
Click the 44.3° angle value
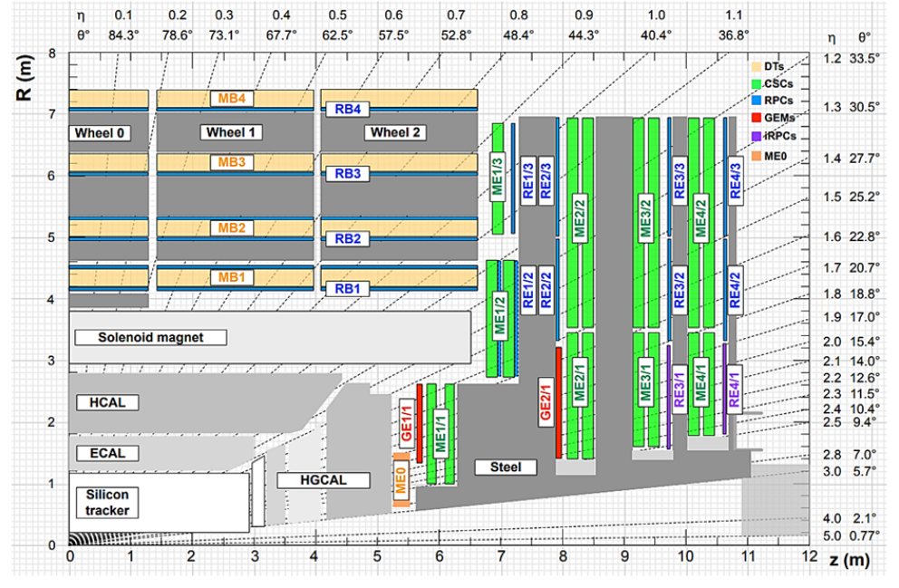pyautogui.click(x=584, y=35)
